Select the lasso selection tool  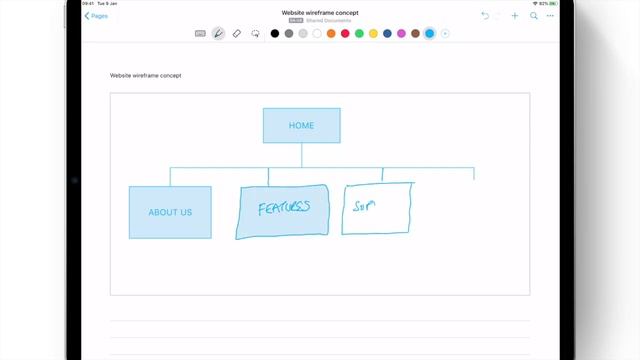tap(255, 33)
